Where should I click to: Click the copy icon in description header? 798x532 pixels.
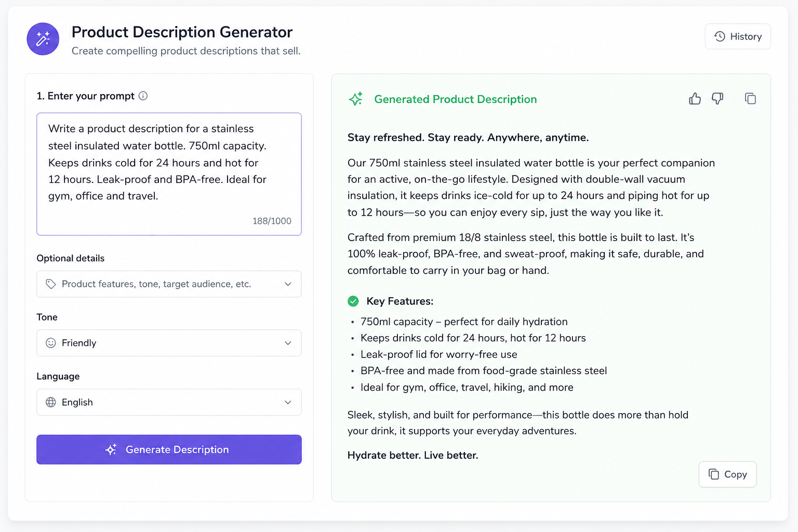(750, 99)
